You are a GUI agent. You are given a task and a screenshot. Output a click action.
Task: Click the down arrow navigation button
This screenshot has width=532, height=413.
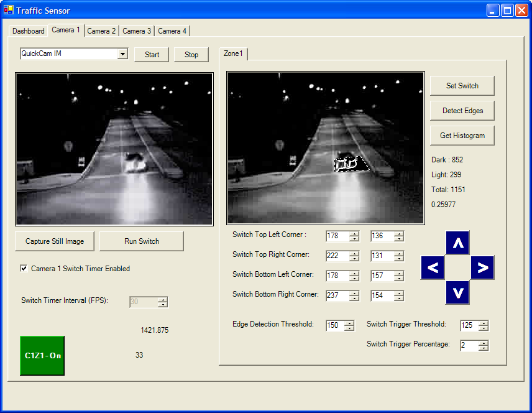point(457,292)
